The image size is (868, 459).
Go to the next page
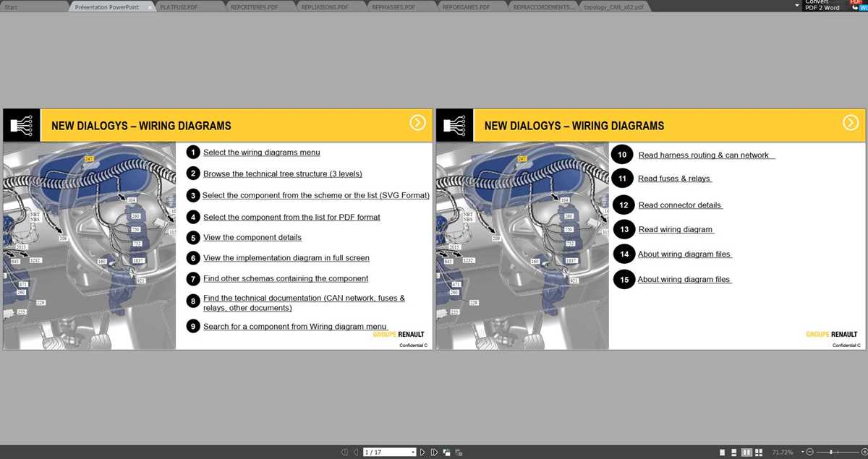[x=422, y=452]
